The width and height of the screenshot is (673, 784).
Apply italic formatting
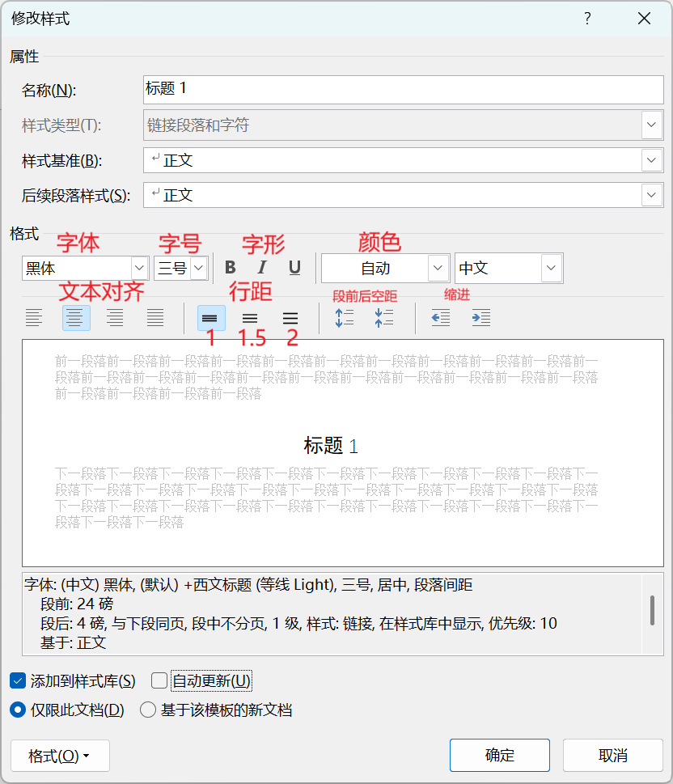click(x=262, y=268)
